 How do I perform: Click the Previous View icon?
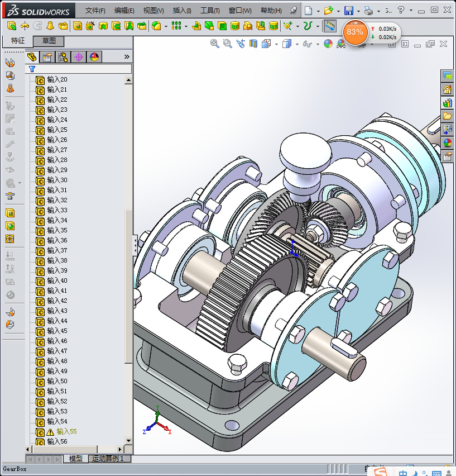241,44
